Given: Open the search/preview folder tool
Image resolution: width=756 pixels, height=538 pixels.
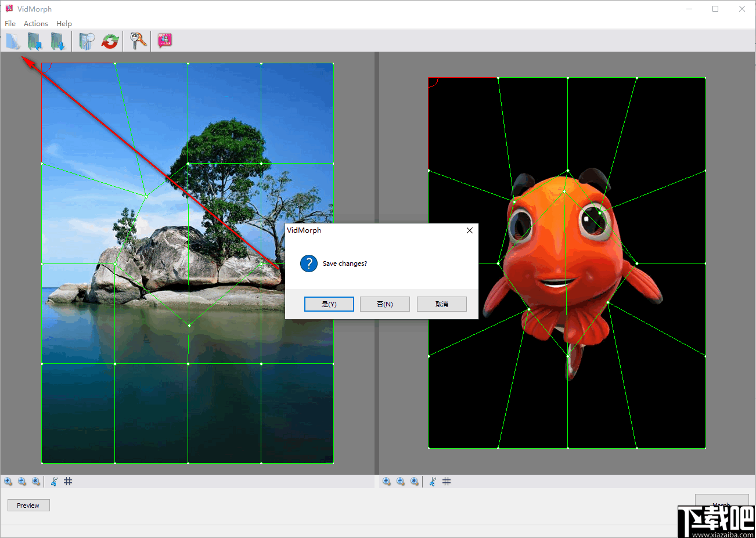Looking at the screenshot, I should click(87, 41).
